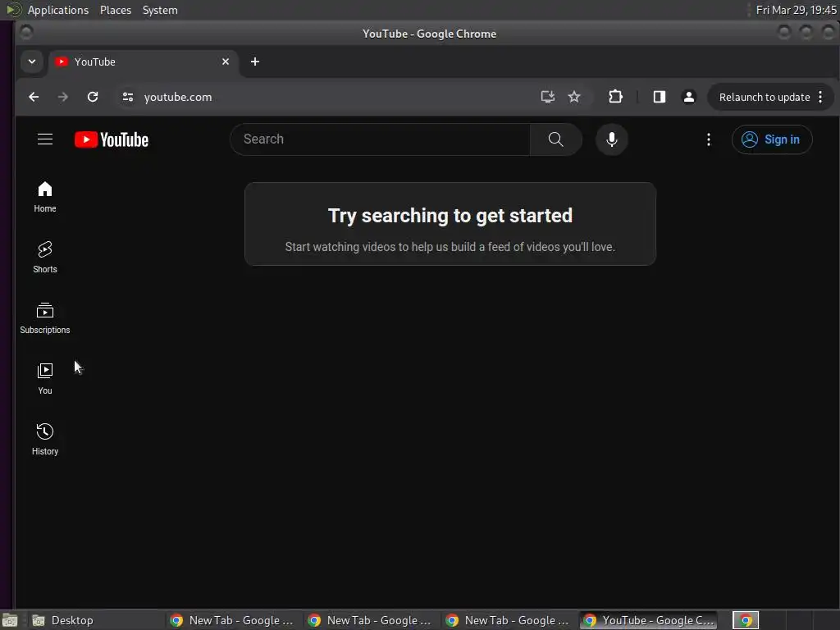Screen dimensions: 840x630
Task: Open the Chrome profile icon
Action: 688,97
